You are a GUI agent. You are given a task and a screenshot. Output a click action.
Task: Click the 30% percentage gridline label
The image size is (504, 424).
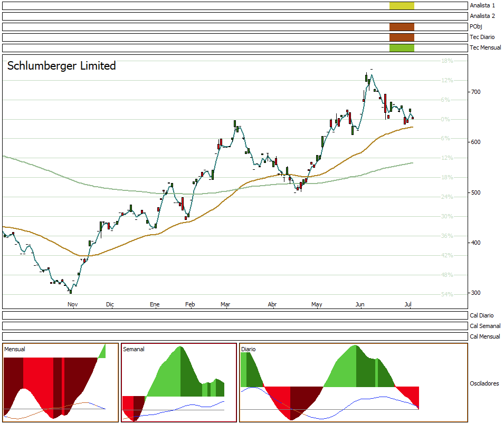[x=447, y=217]
